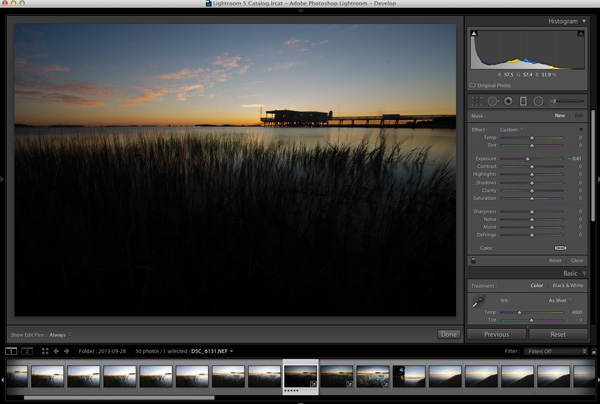Click the Previous button
This screenshot has height=404, width=600.
pyautogui.click(x=496, y=334)
